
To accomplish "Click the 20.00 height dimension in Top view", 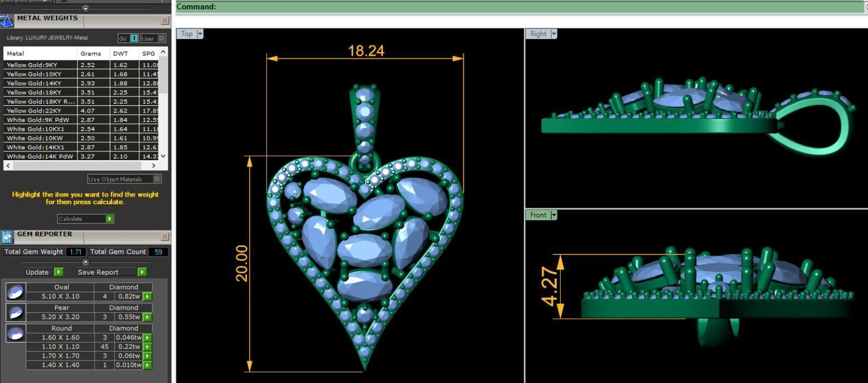I will pos(242,263).
